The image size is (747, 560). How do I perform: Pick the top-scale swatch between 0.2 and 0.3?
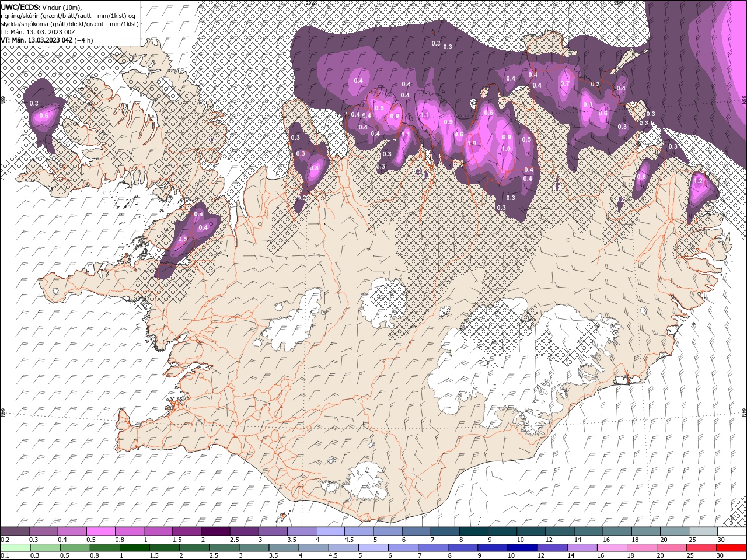coord(15,531)
